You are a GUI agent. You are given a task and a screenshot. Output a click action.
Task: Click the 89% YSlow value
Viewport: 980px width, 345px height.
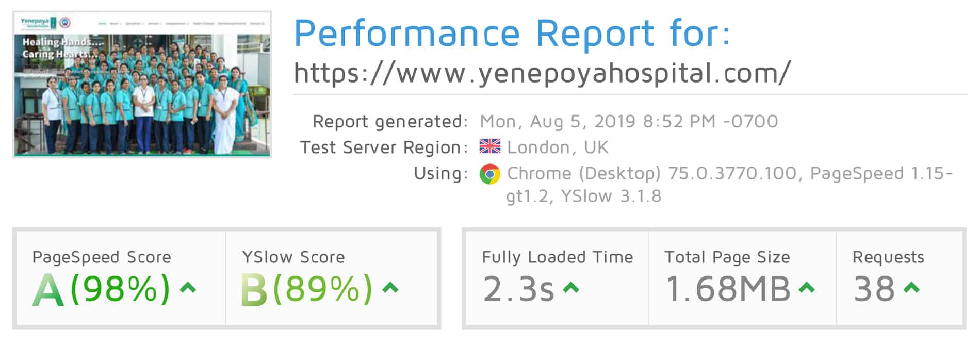322,289
